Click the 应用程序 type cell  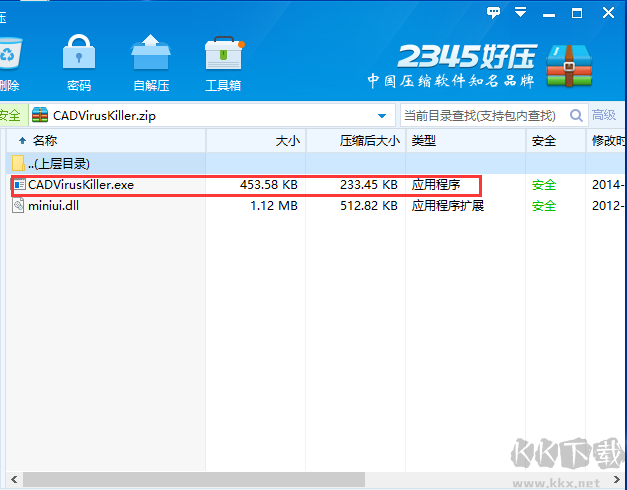pyautogui.click(x=436, y=185)
